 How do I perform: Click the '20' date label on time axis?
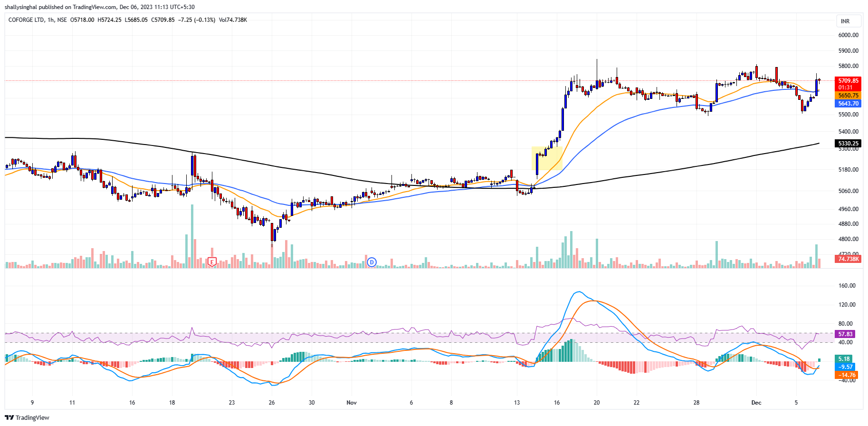(597, 403)
